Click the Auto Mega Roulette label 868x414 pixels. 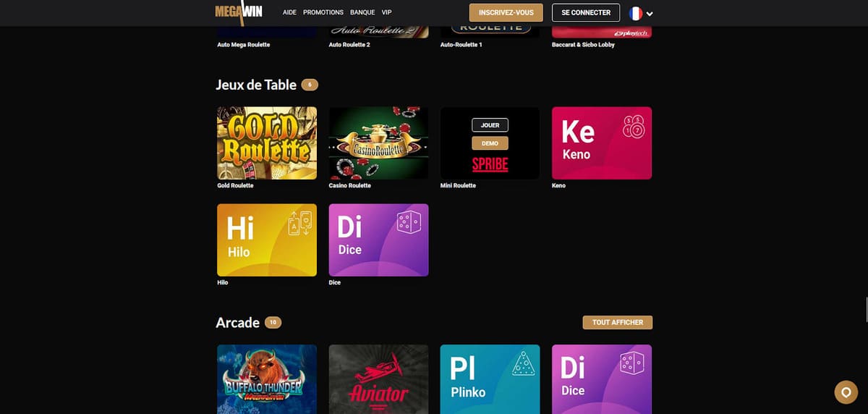click(244, 45)
